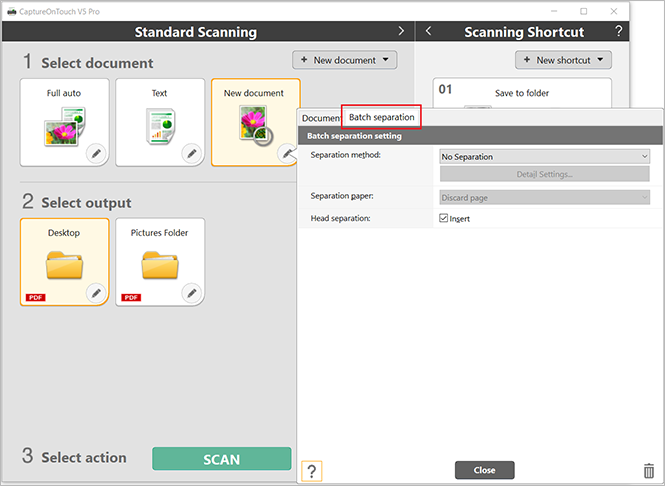Screen dimensions: 665x486
Task: Choose the Pictures Folder output tile
Action: [x=160, y=262]
